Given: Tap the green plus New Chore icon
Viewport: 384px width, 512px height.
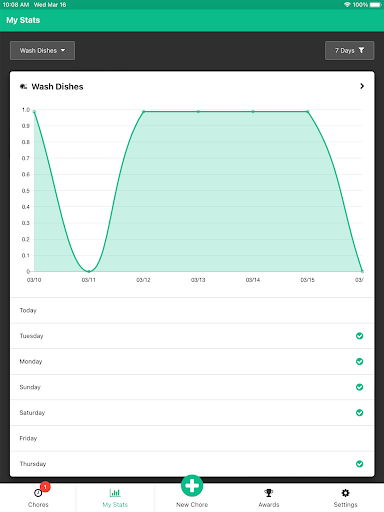Looking at the screenshot, I should [192, 486].
